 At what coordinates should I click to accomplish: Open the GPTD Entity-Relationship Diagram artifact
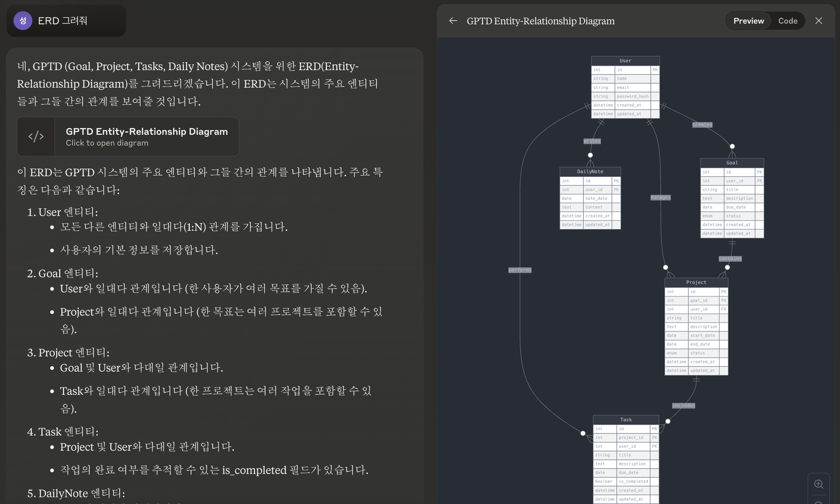128,136
